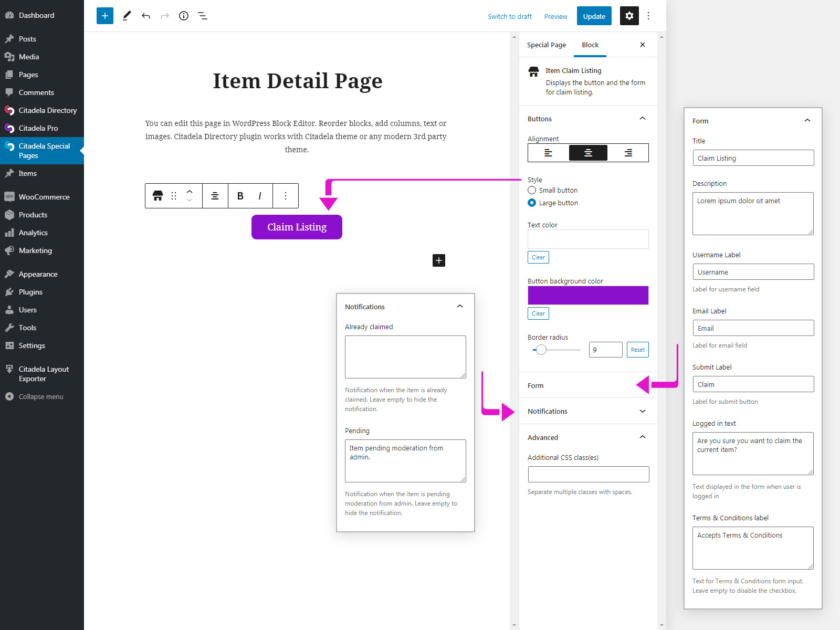This screenshot has height=630, width=840.
Task: Click the Additional CSS classes field
Action: [x=588, y=474]
